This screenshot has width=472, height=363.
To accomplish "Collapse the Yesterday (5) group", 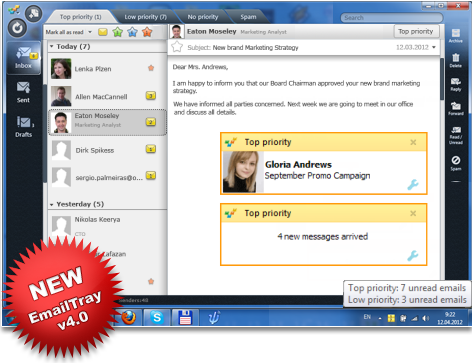I will [x=52, y=204].
